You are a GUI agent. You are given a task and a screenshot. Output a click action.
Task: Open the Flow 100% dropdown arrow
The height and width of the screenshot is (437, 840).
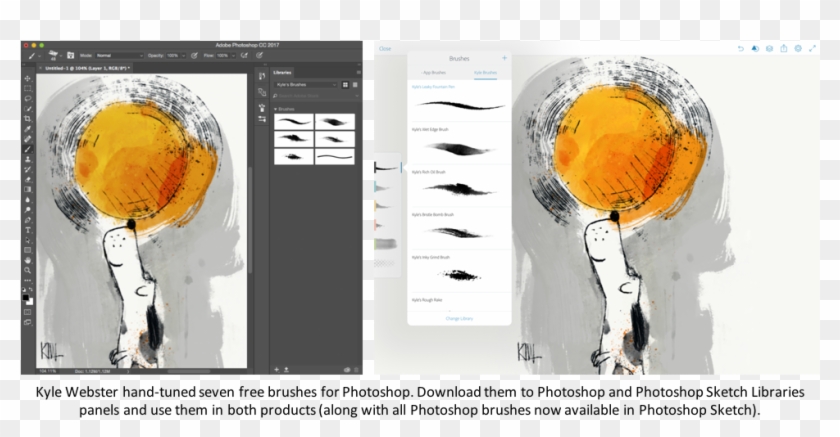(234, 56)
